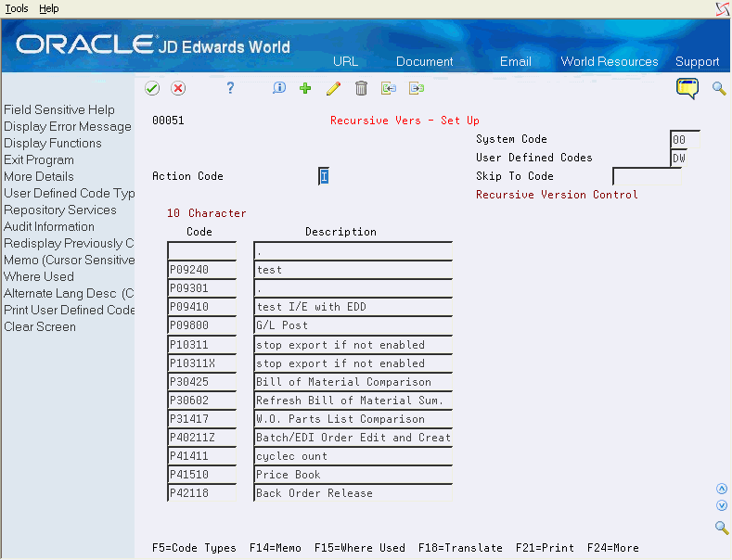This screenshot has height=560, width=732.
Task: Click the page up circle arrow icon
Action: coord(722,489)
